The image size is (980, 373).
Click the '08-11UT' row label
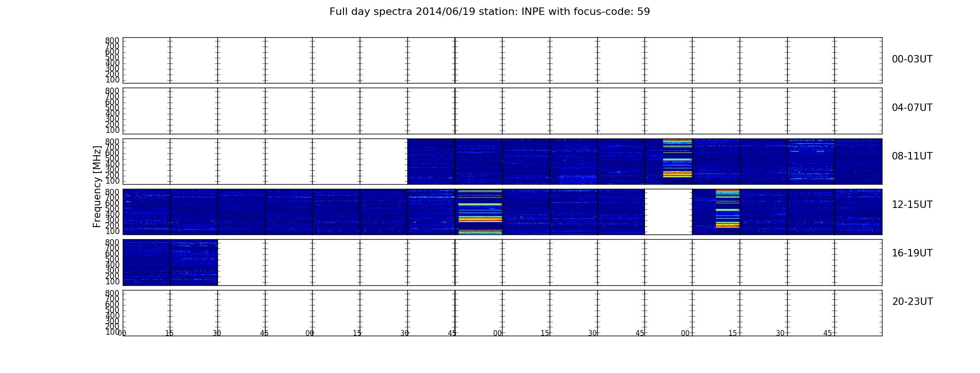click(912, 156)
